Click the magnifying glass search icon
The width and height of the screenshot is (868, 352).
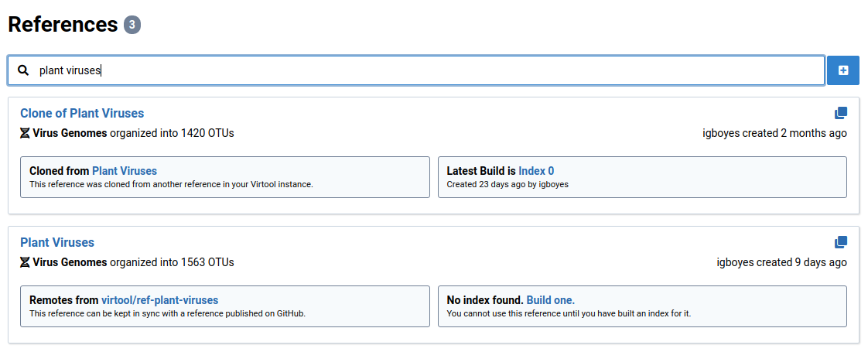tap(23, 70)
